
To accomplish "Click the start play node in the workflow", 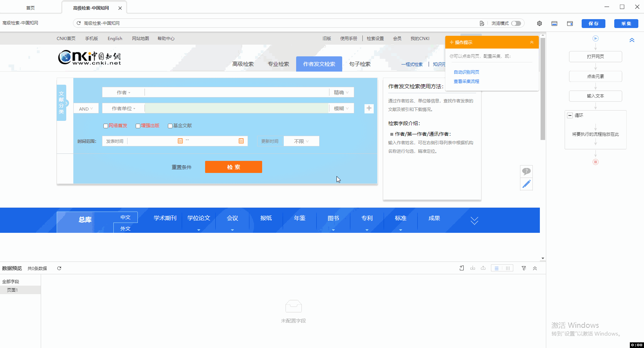I will (595, 38).
